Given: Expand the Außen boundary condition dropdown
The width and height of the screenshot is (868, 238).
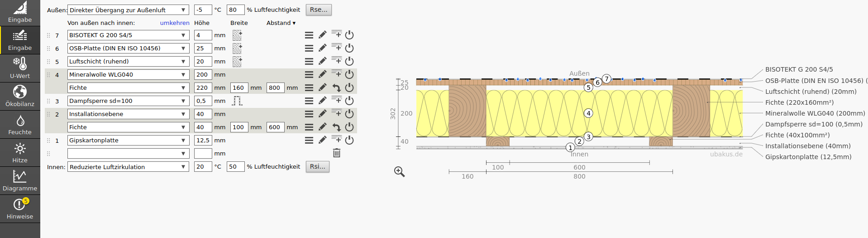Looking at the screenshot, I should [128, 10].
